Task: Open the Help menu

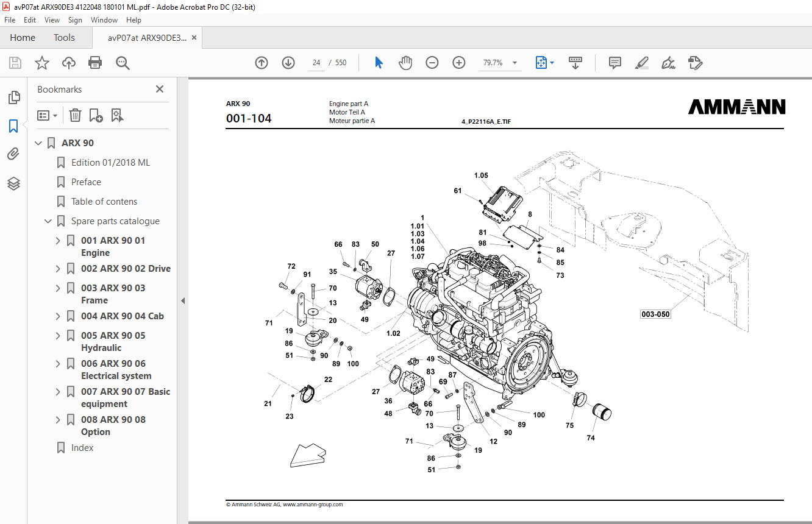Action: (x=134, y=20)
